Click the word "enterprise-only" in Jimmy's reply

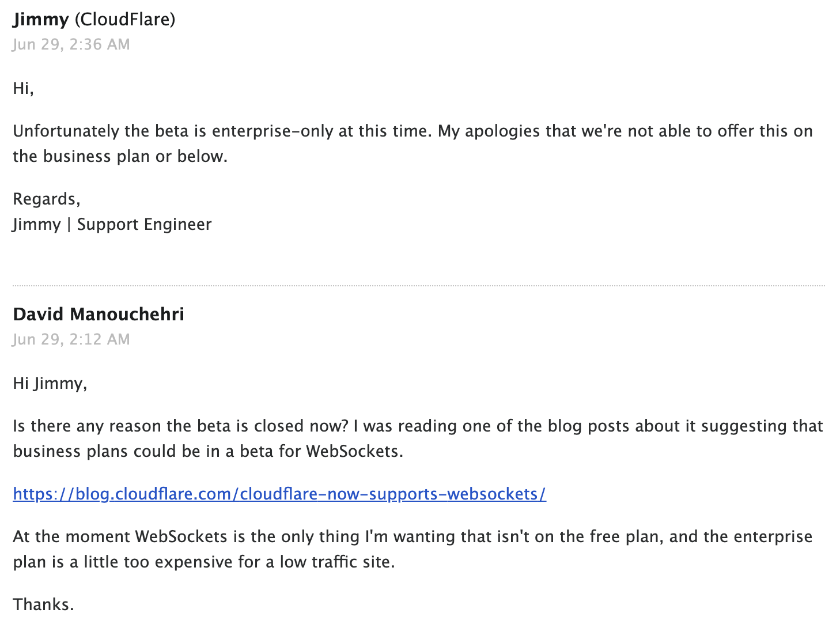tap(273, 131)
